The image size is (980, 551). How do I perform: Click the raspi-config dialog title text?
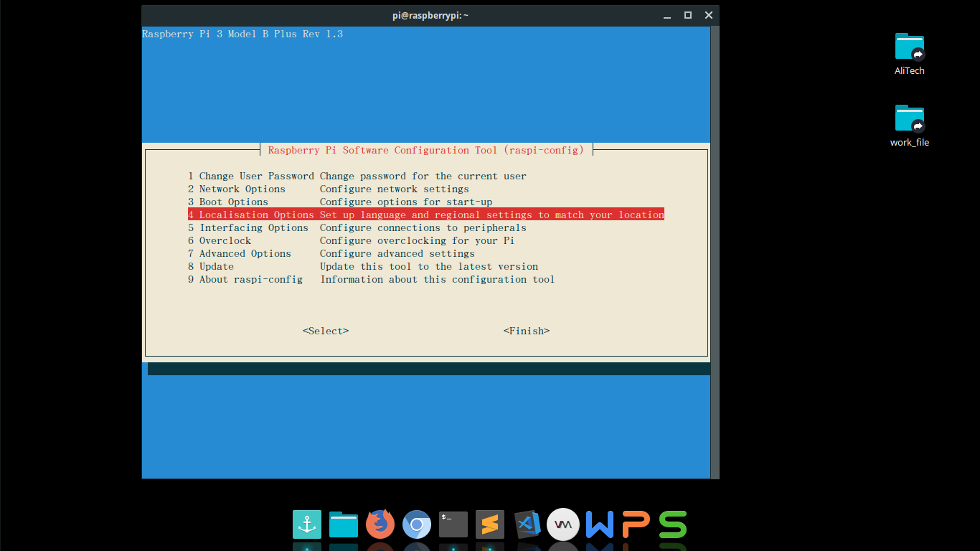click(426, 150)
